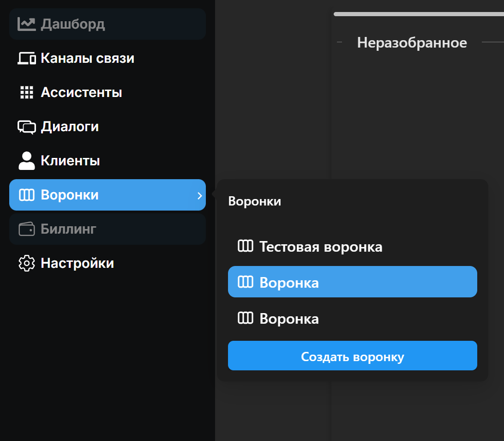Click the columns icon in the Воронки sidebar item
The width and height of the screenshot is (504, 441).
coord(27,195)
